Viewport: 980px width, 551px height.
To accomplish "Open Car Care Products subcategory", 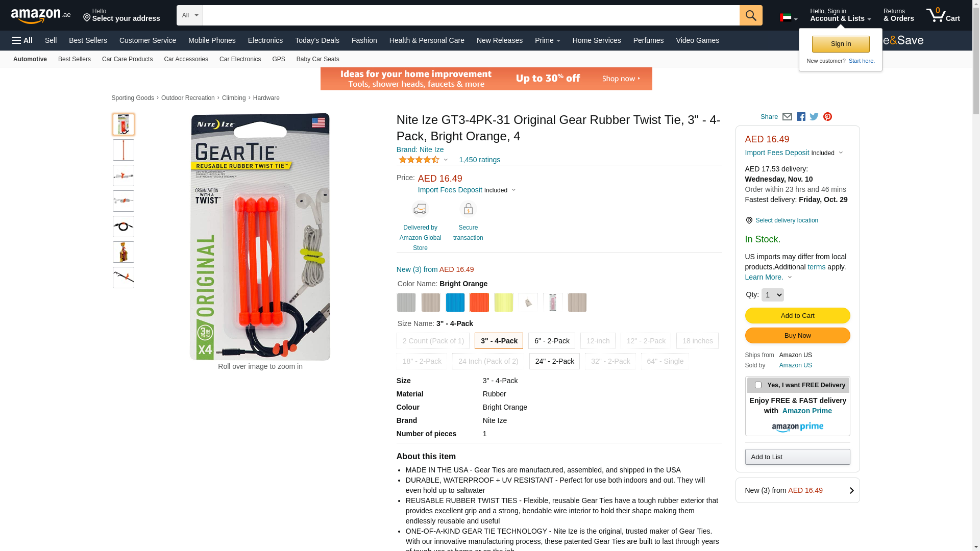I will (x=127, y=59).
